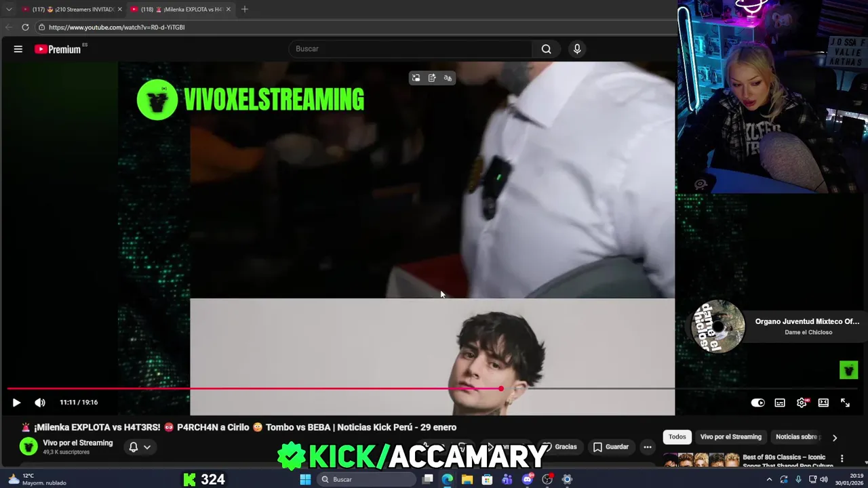
Task: Open a new browser tab
Action: pos(245,9)
